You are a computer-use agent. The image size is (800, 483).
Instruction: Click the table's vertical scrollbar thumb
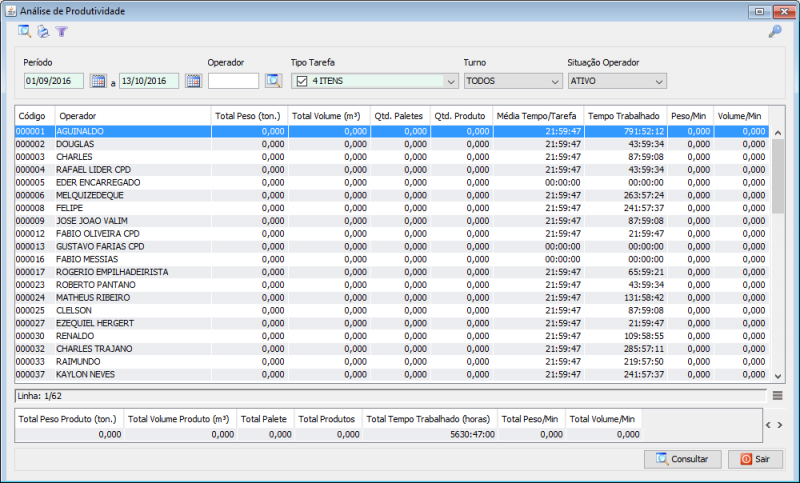(x=778, y=170)
